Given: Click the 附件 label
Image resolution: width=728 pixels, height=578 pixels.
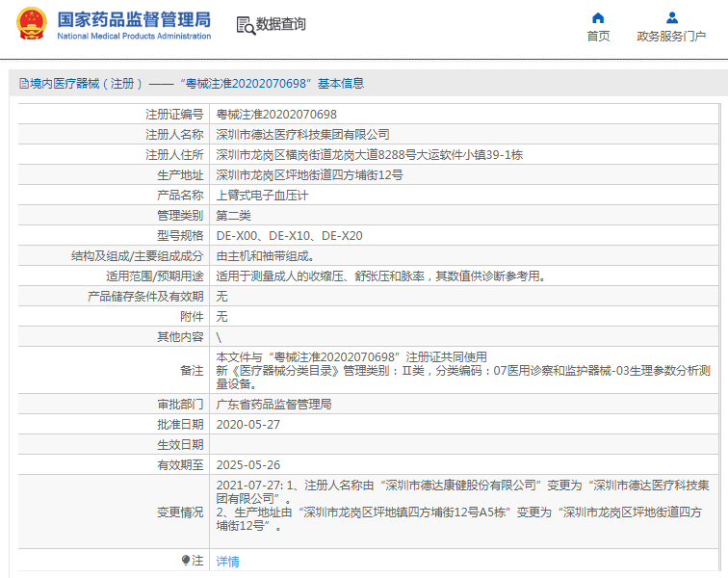Looking at the screenshot, I should point(192,316).
